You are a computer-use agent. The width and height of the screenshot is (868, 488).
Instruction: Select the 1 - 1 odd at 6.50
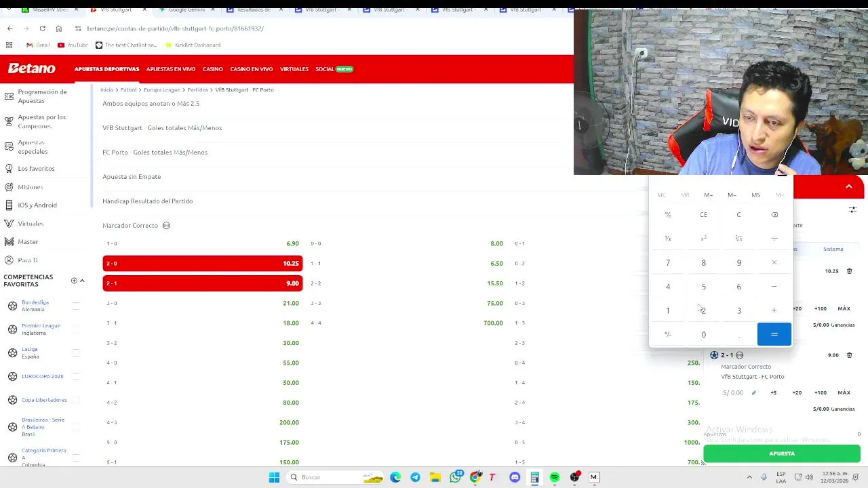tap(407, 263)
